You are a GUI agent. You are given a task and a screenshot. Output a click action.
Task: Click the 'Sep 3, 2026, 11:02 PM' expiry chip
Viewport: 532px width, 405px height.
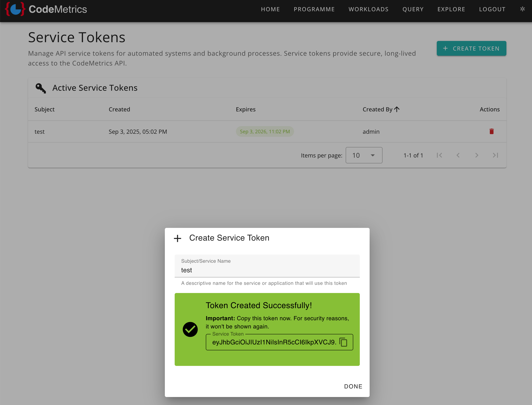(x=265, y=131)
